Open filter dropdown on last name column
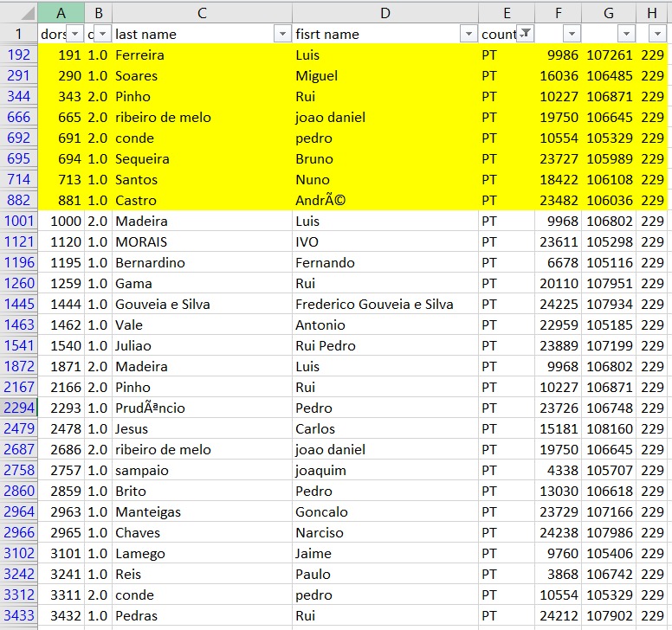Image resolution: width=672 pixels, height=630 pixels. click(282, 34)
